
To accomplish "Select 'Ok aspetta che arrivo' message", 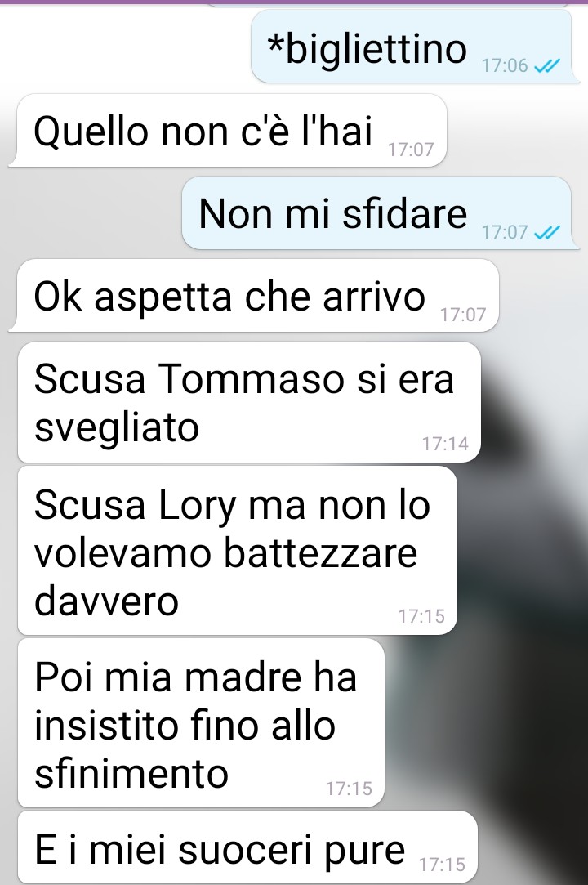I will pyautogui.click(x=254, y=295).
